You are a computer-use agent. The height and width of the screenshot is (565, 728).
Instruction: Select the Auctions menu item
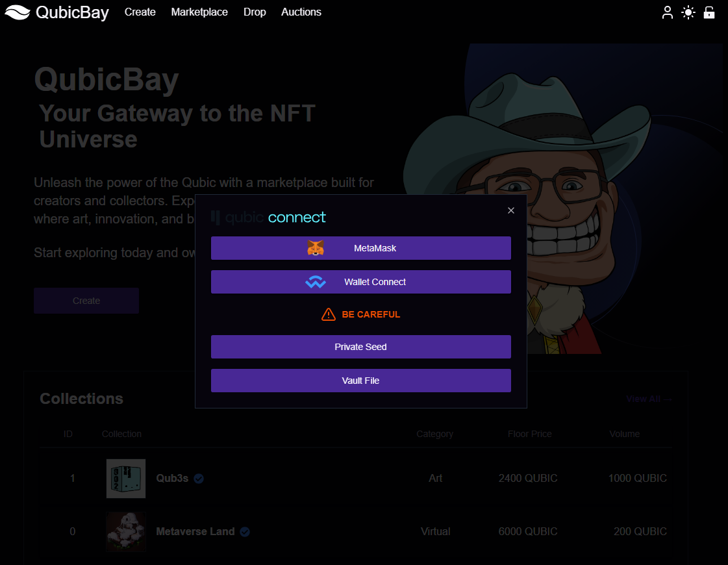tap(301, 12)
